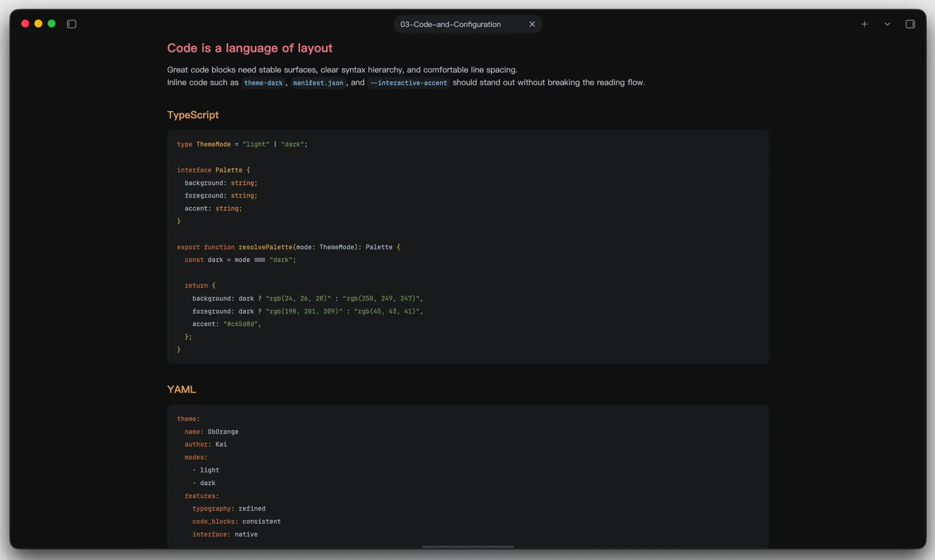Click the 'interface: native' line

point(225,534)
